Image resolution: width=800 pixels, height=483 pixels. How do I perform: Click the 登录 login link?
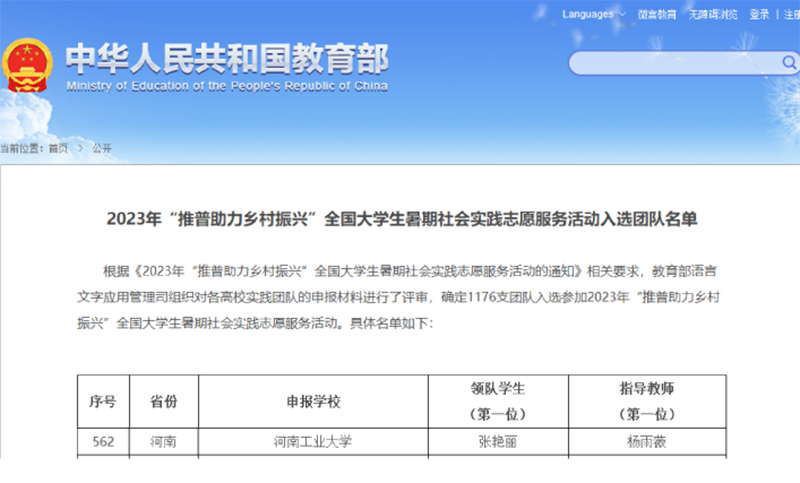tap(760, 14)
